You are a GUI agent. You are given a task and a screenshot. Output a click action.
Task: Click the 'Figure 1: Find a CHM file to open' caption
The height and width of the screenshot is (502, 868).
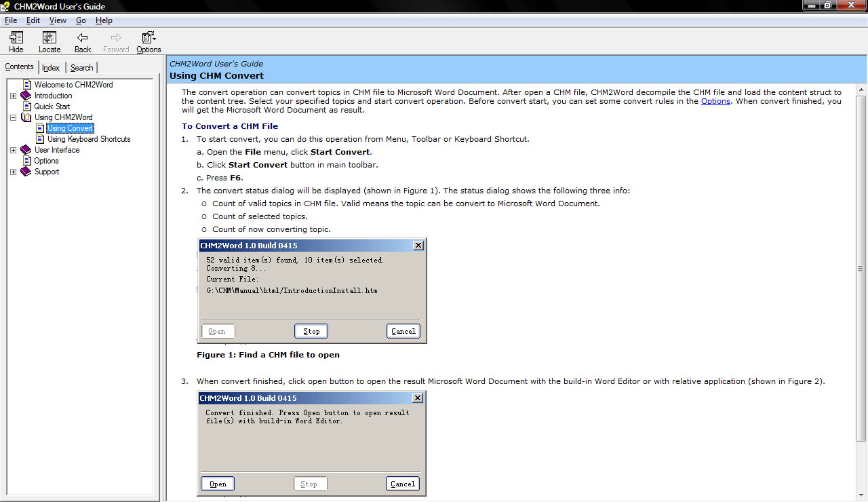pos(268,355)
